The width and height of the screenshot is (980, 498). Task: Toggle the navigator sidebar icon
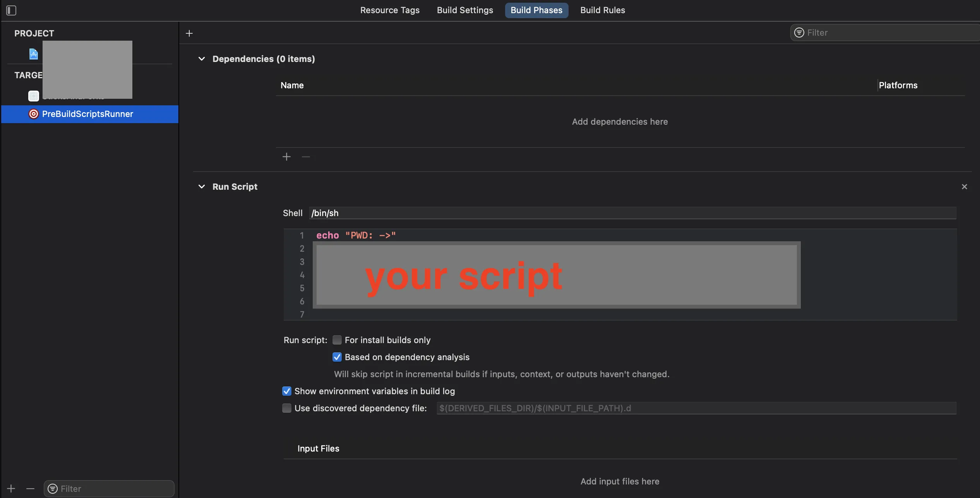(x=11, y=10)
